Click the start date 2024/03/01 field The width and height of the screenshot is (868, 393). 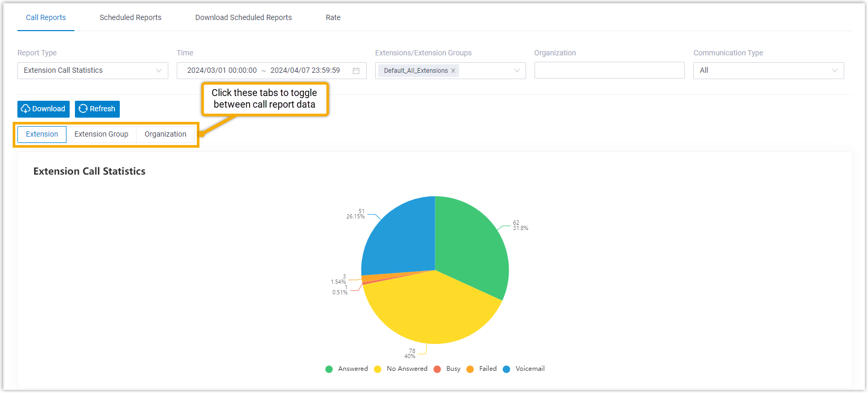click(x=222, y=71)
